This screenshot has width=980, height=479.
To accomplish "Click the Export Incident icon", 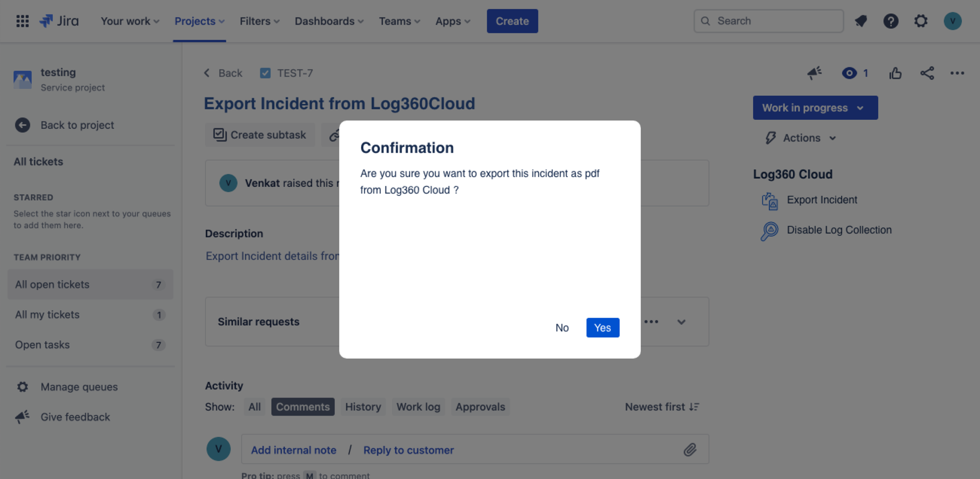I will coord(770,201).
